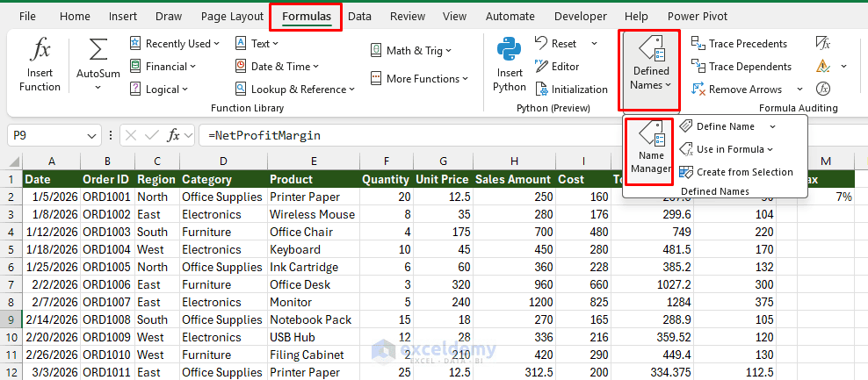
Task: Switch to the View tab
Action: 454,17
